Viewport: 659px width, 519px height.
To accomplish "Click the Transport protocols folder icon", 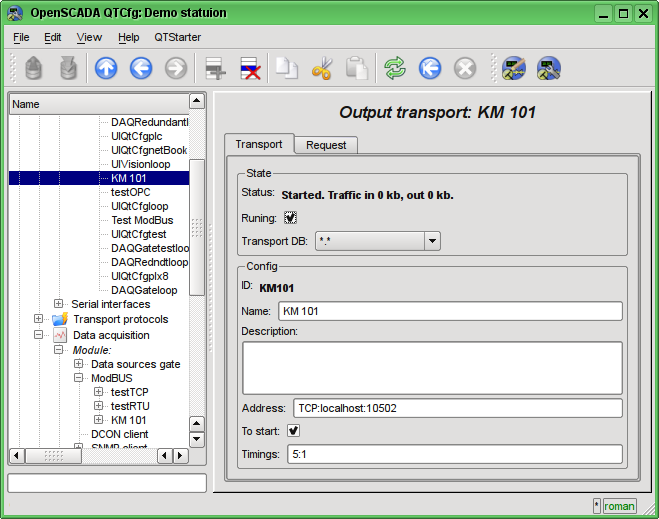I will 60,319.
